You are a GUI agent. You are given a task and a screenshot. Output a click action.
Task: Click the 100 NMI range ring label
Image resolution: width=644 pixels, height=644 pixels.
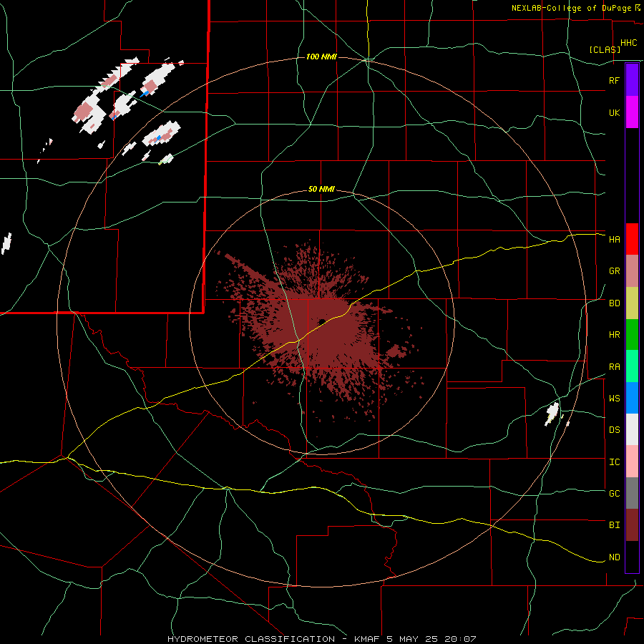tap(321, 57)
